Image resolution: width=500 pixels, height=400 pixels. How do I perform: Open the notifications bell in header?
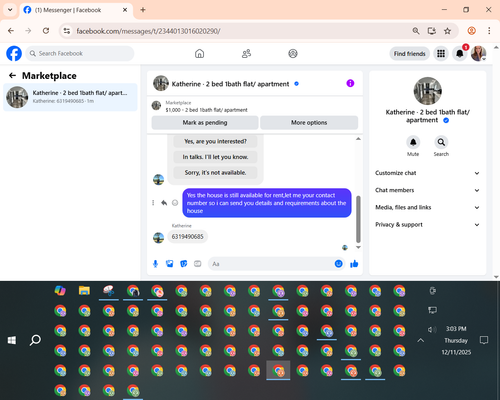[x=460, y=53]
